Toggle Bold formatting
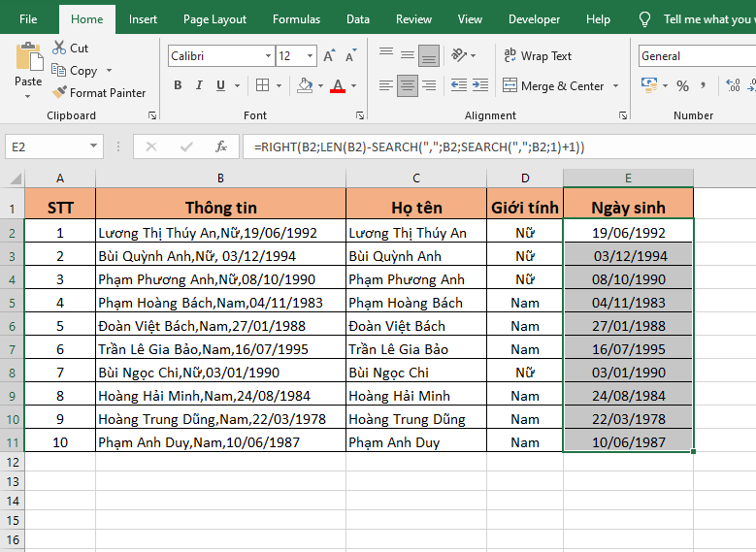This screenshot has width=756, height=552. tap(178, 85)
